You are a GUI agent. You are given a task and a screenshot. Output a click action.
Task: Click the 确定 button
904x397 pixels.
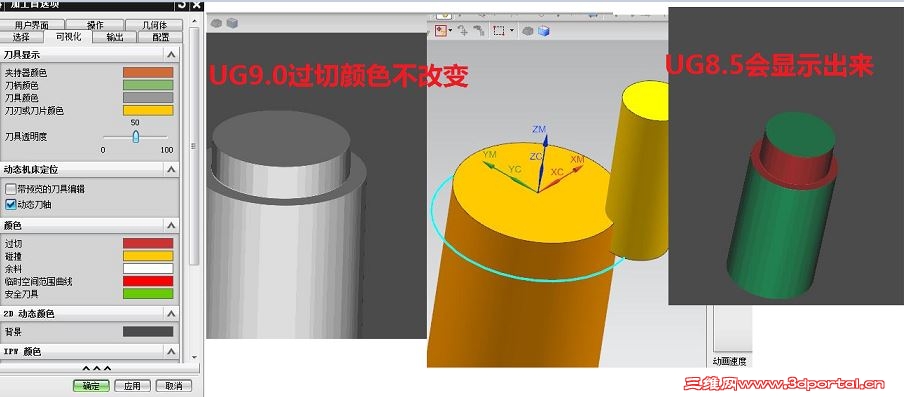(x=91, y=385)
